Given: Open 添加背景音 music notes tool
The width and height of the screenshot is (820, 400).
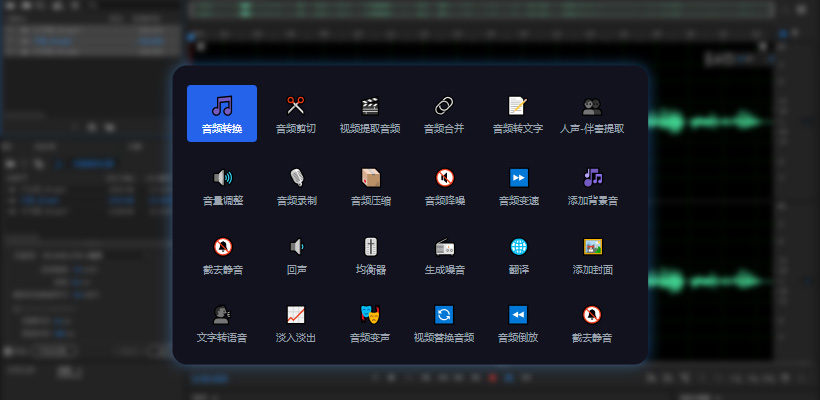Looking at the screenshot, I should (x=592, y=186).
